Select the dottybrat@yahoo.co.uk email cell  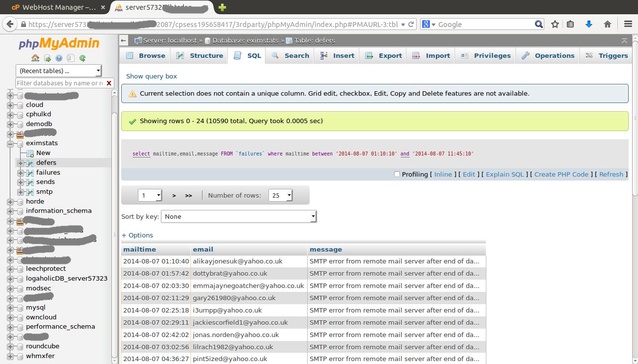pos(249,273)
